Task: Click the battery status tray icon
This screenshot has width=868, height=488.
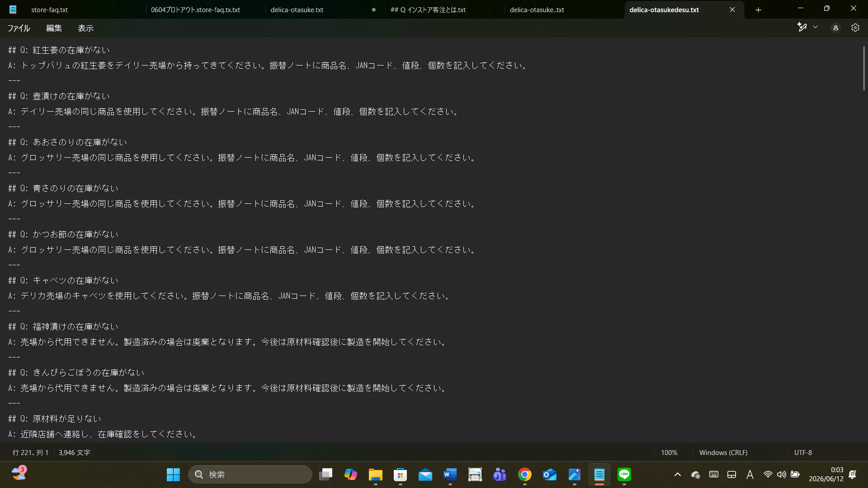Action: [x=795, y=474]
